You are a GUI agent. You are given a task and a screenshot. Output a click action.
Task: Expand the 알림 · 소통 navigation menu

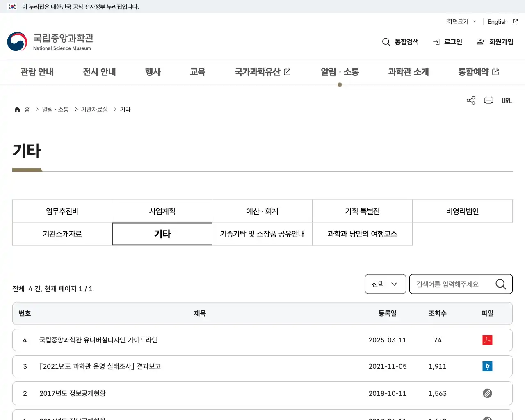click(x=340, y=72)
